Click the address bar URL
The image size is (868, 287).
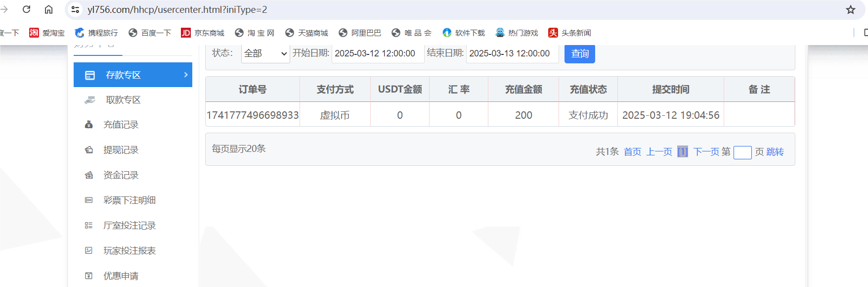(x=177, y=9)
